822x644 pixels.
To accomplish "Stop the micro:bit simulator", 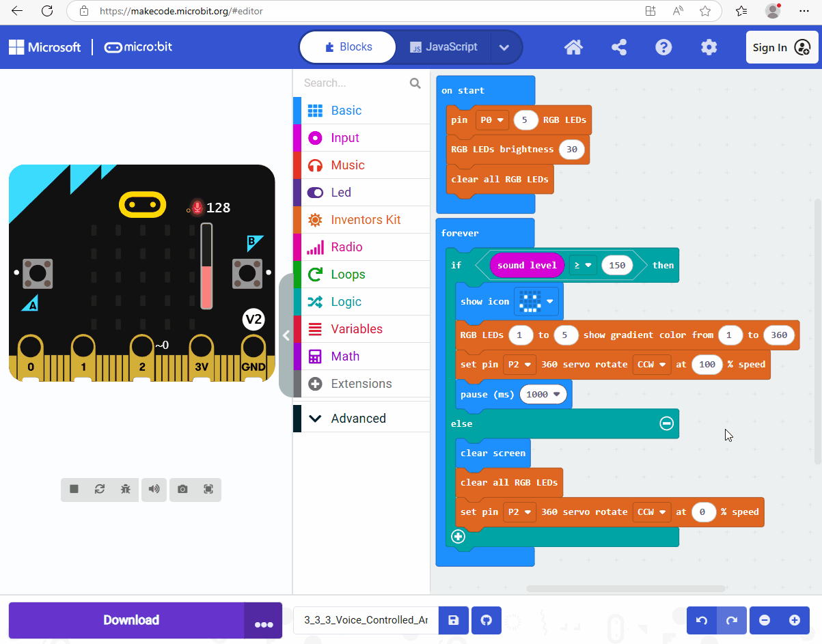I will click(74, 489).
